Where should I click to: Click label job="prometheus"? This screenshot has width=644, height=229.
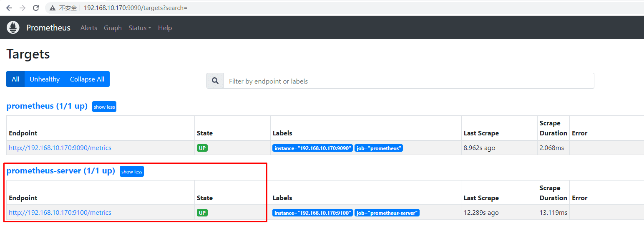coord(379,148)
